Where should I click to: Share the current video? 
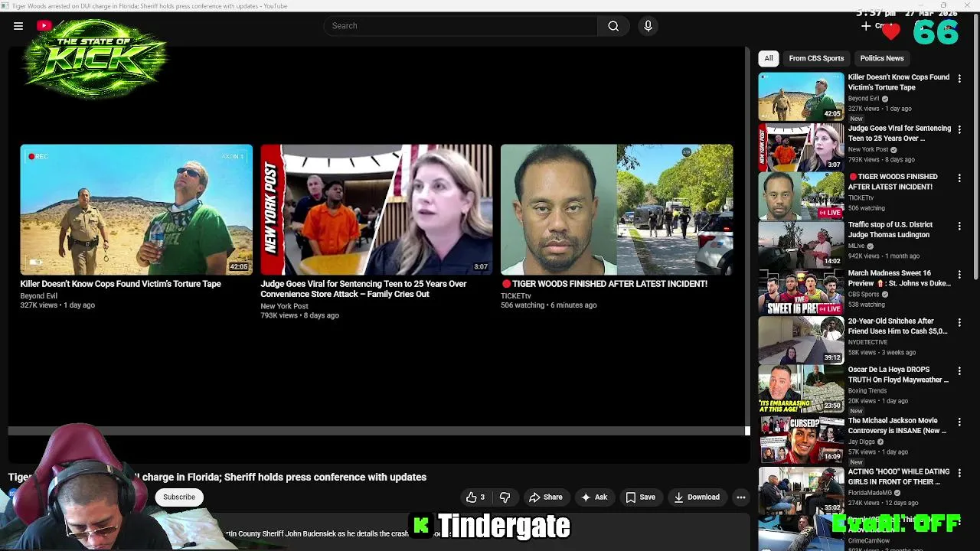(546, 497)
